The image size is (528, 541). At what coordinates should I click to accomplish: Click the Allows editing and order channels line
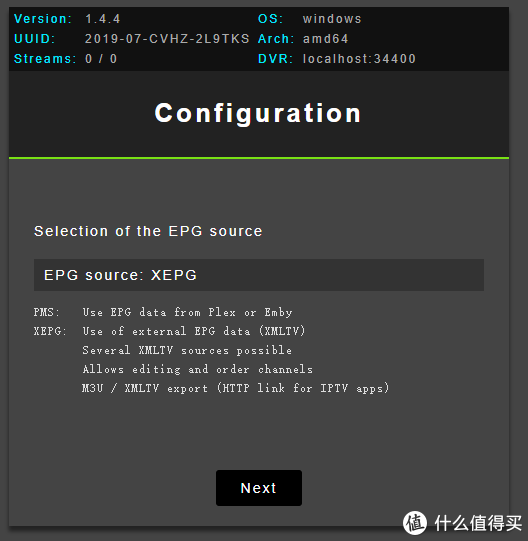(197, 369)
